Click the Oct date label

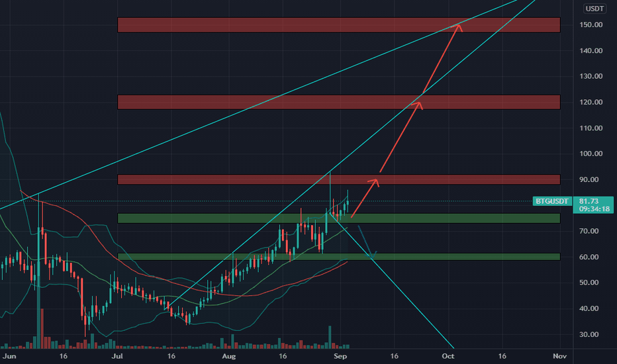pyautogui.click(x=448, y=356)
